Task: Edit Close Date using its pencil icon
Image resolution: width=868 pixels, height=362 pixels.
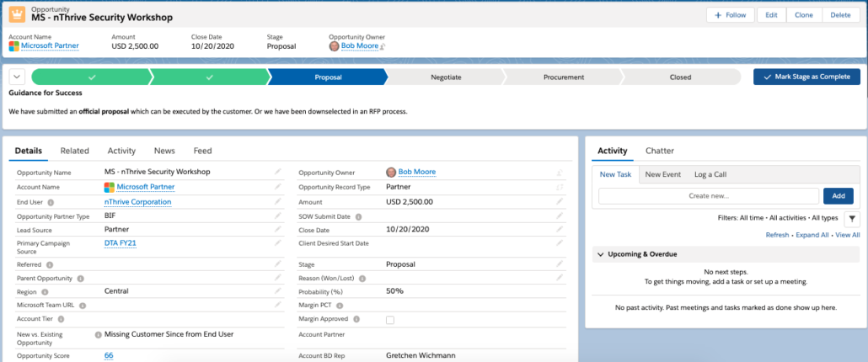Action: coord(560,229)
